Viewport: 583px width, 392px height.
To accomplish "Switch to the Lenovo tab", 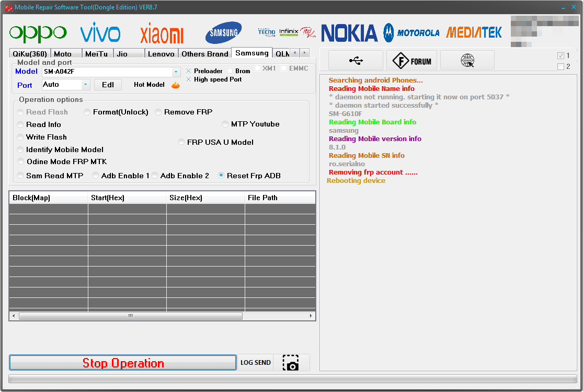I will coord(162,53).
